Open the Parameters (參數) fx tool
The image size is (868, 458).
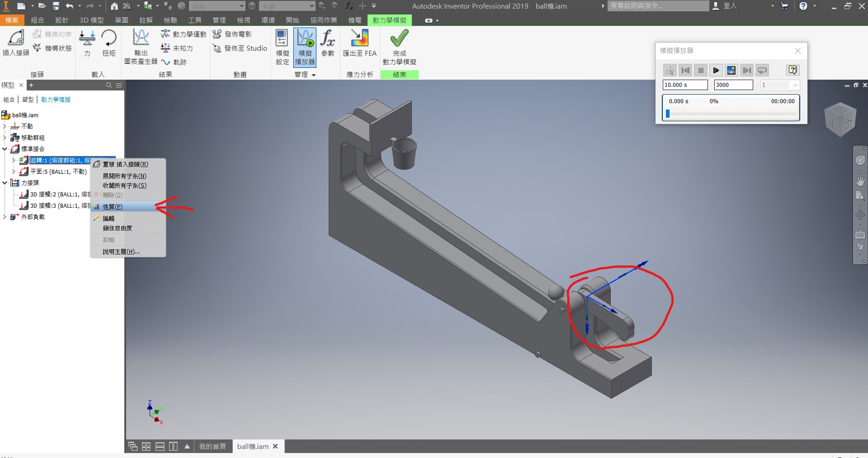pos(328,43)
